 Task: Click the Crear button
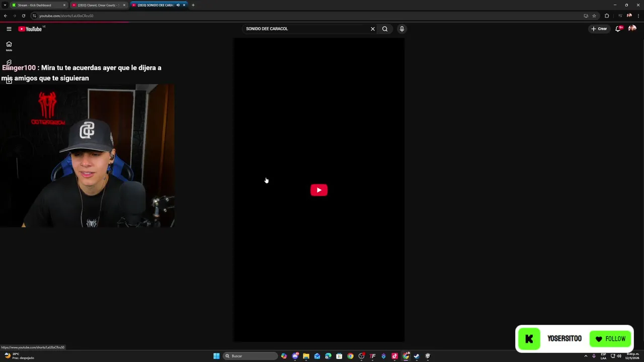599,29
